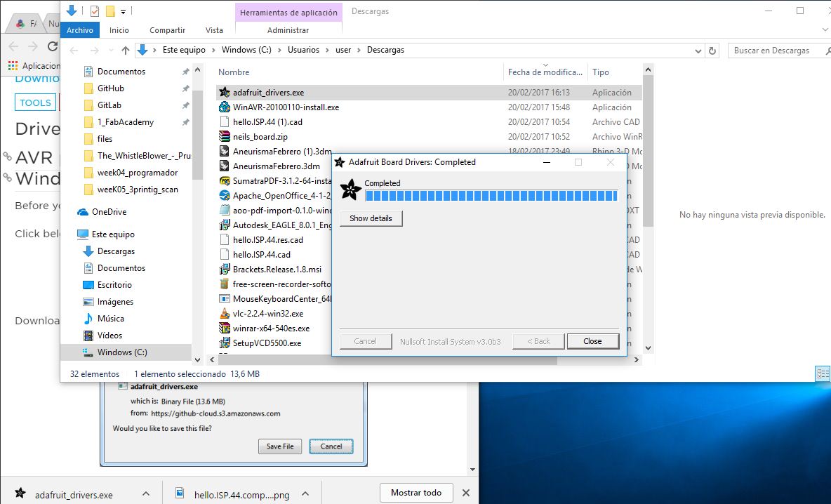Expand path after Usuarios breadcrumb
The image size is (831, 504).
coord(328,50)
